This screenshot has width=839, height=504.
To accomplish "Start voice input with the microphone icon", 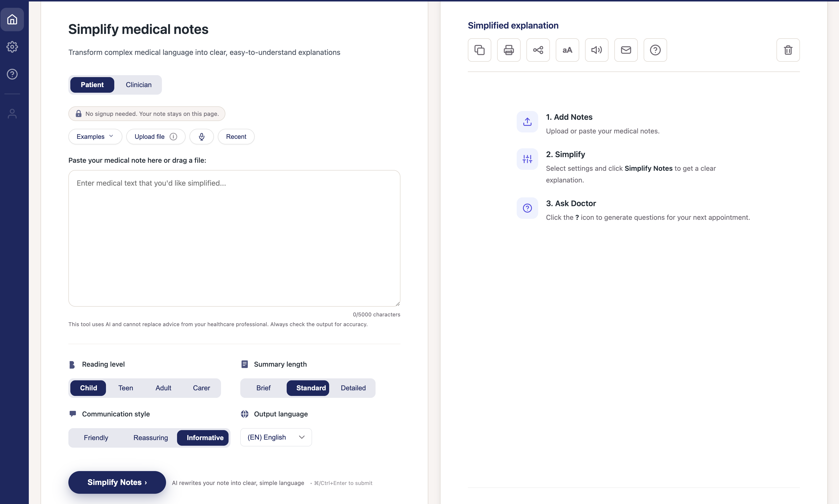I will pyautogui.click(x=202, y=137).
